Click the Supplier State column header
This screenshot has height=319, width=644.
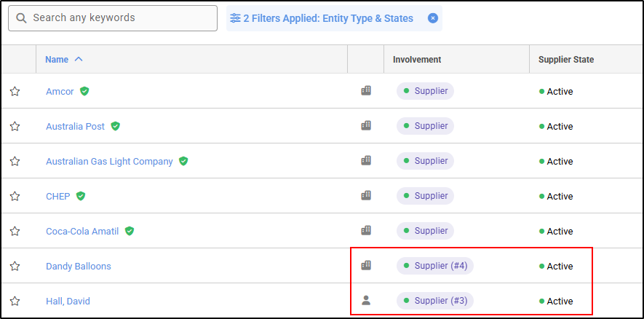(x=565, y=60)
